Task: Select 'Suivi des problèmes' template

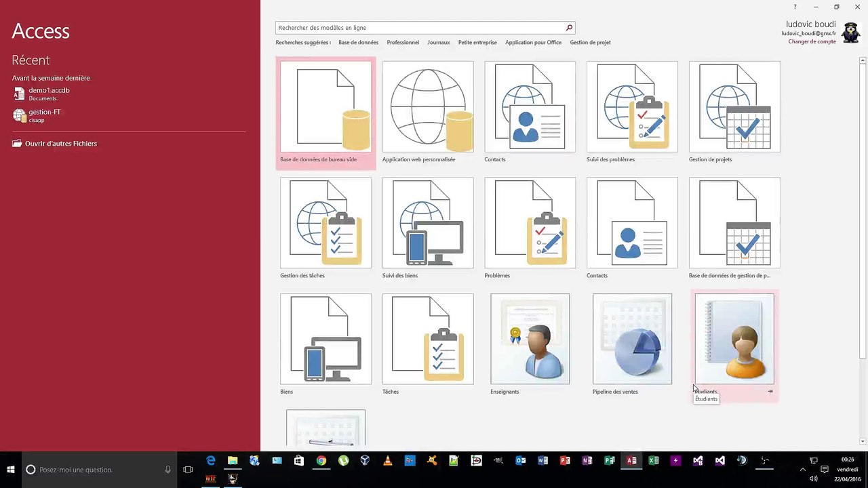Action: tap(632, 113)
